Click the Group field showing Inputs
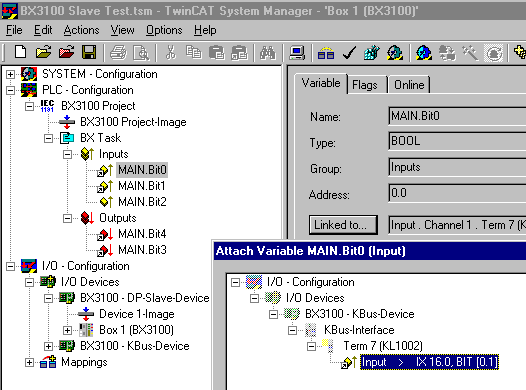 click(x=457, y=167)
